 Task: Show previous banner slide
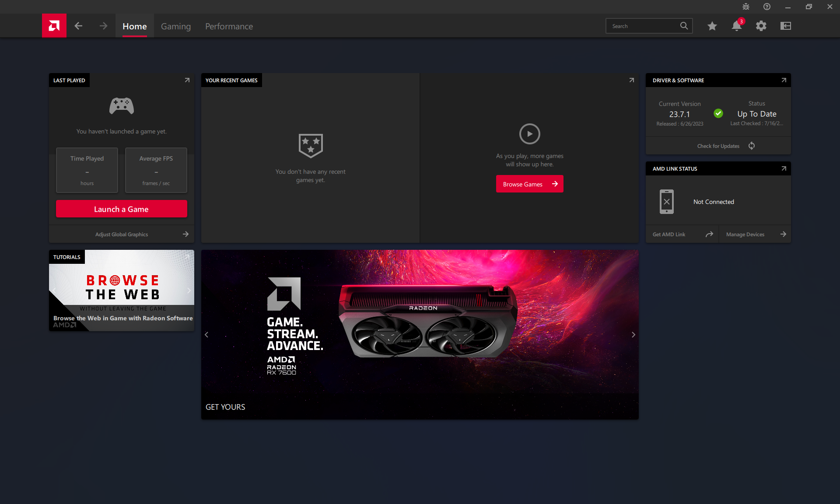pyautogui.click(x=206, y=335)
